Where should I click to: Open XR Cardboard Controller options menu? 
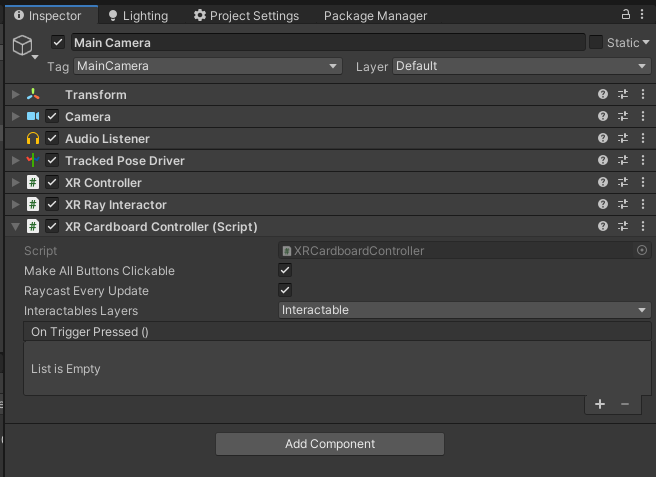tap(643, 226)
